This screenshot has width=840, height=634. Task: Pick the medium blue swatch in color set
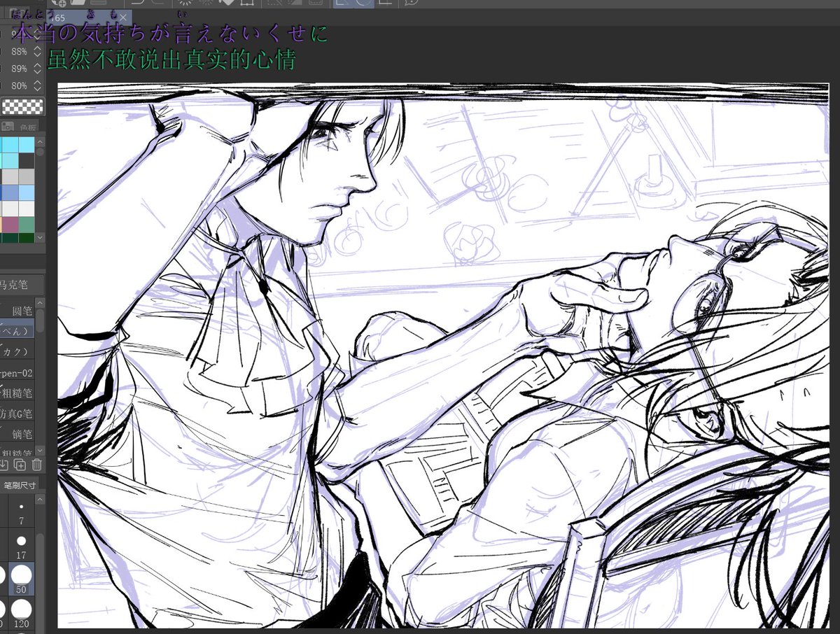pos(10,192)
